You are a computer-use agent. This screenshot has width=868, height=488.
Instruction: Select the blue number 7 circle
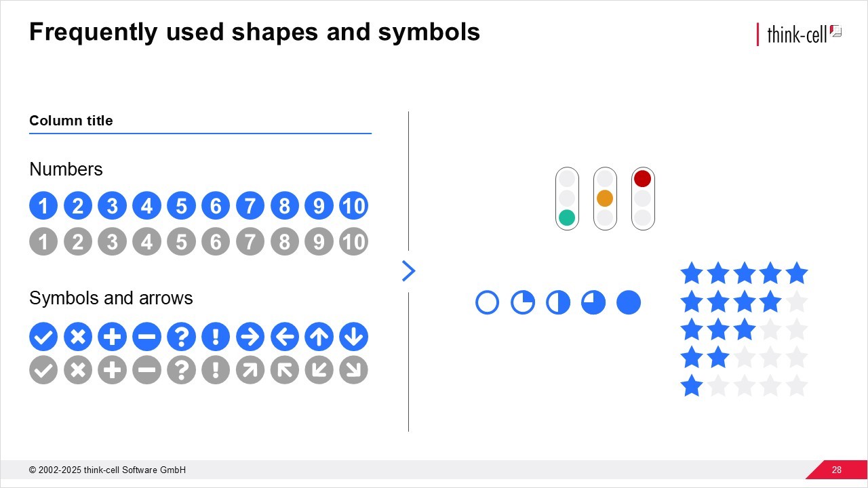click(250, 206)
